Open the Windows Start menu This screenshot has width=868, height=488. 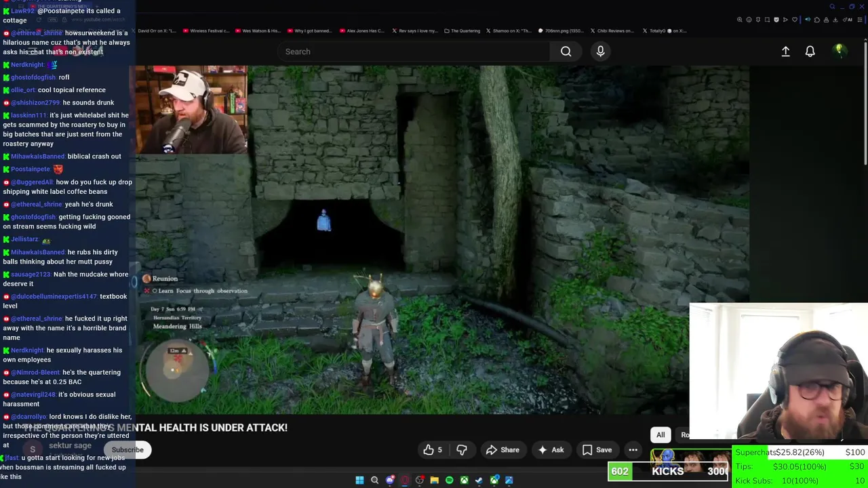[359, 480]
